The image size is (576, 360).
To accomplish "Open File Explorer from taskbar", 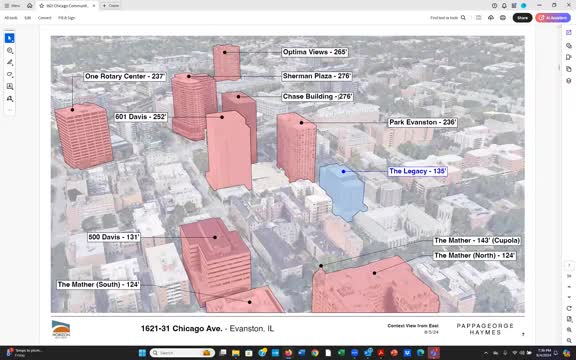I will (x=235, y=353).
